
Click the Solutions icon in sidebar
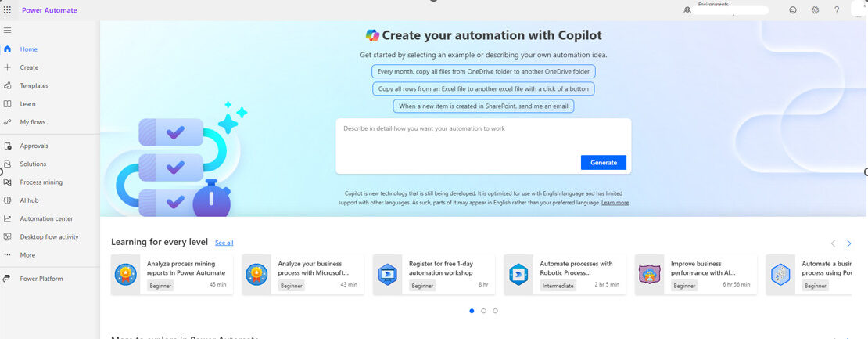[x=7, y=164]
